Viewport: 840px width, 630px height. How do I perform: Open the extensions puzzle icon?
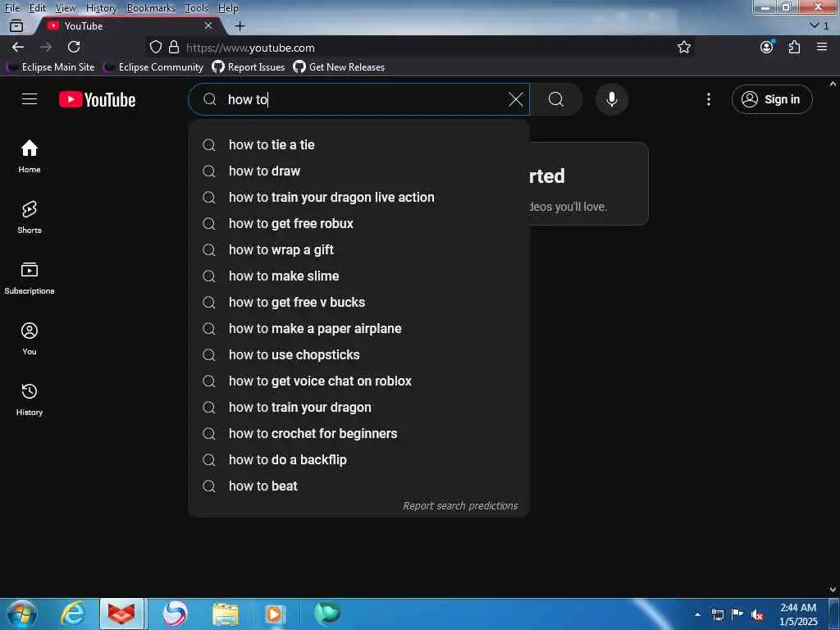click(794, 47)
